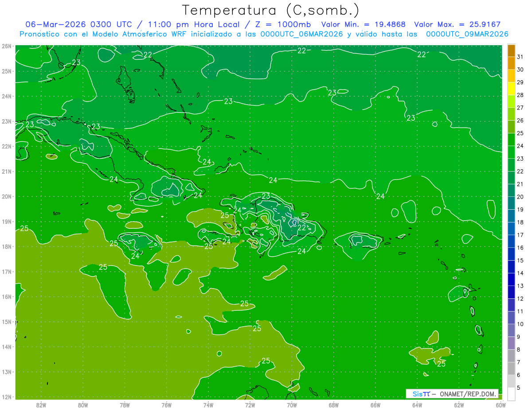The image size is (532, 411).
Task: Click the '21N' latitude label
Action: point(6,171)
